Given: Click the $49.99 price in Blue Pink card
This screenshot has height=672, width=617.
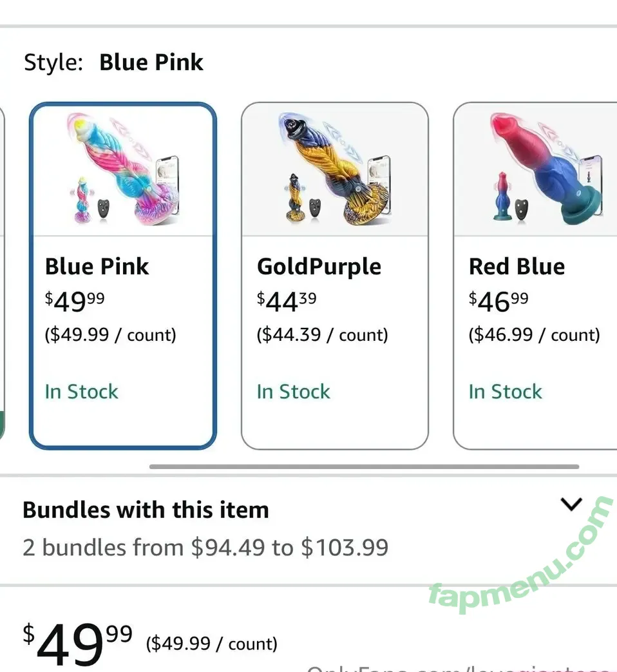Looking at the screenshot, I should pos(75,301).
